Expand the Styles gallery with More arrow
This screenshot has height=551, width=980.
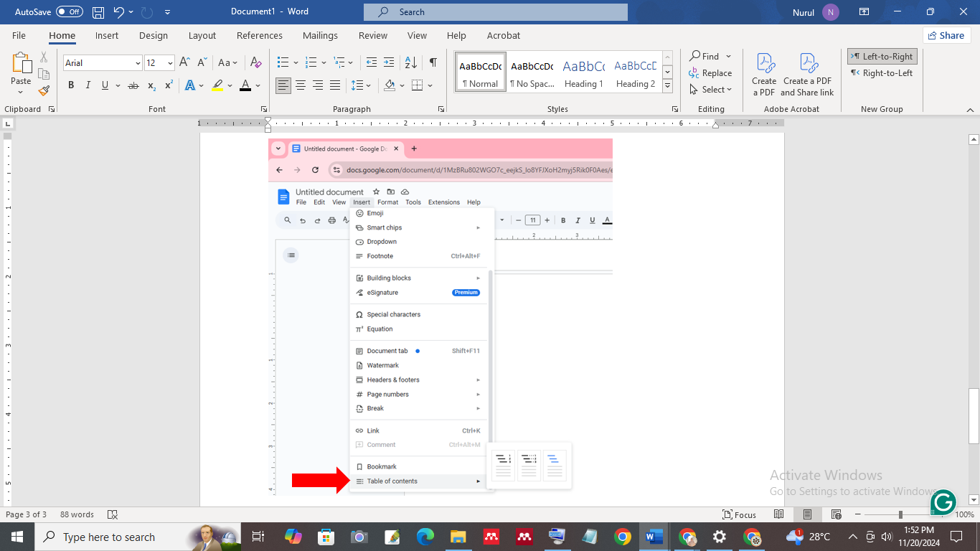click(x=668, y=86)
